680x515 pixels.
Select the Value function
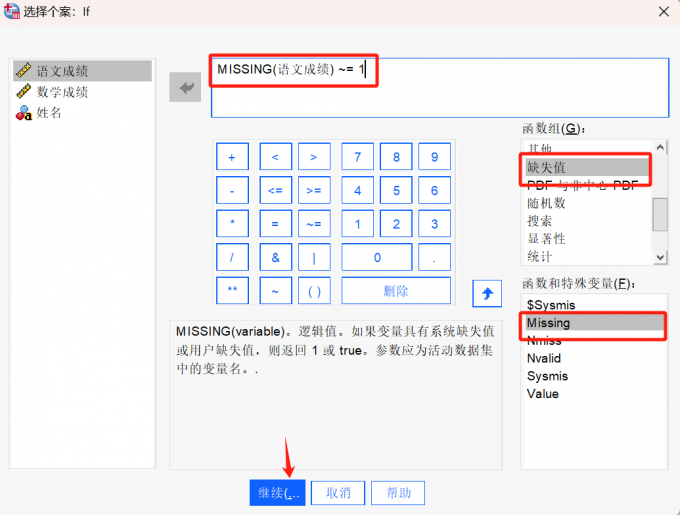[593, 394]
